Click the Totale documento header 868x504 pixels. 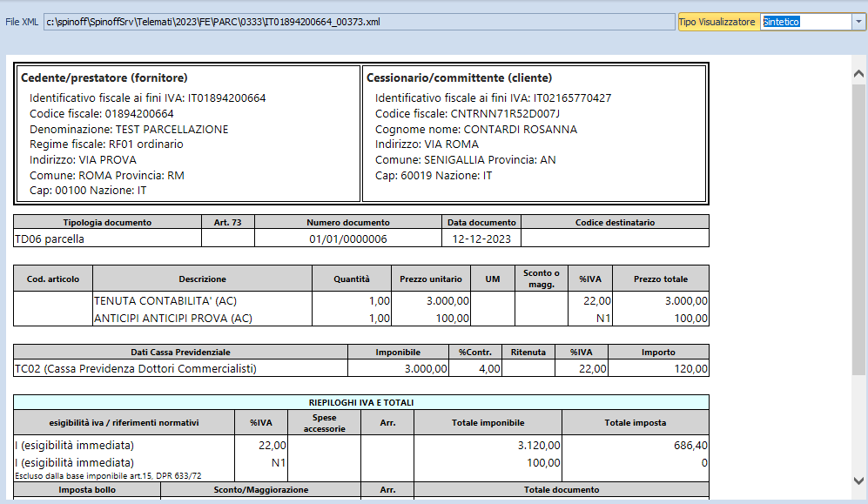562,489
